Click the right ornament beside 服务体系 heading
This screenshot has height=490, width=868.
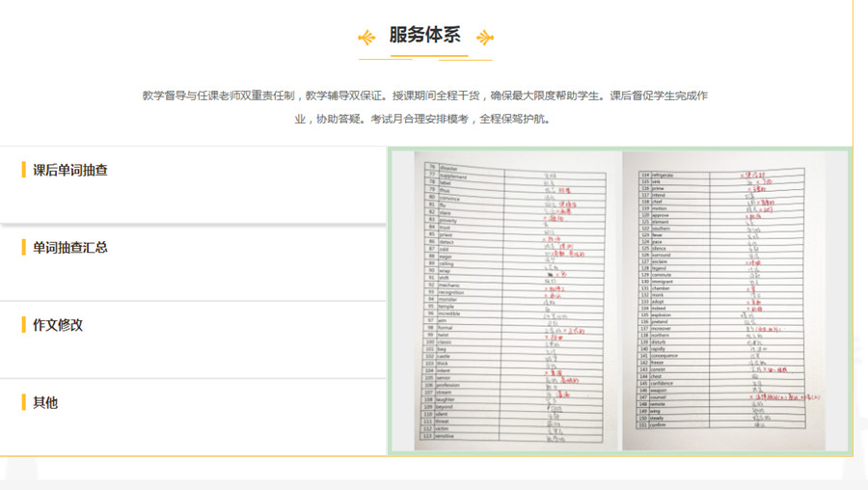[485, 38]
